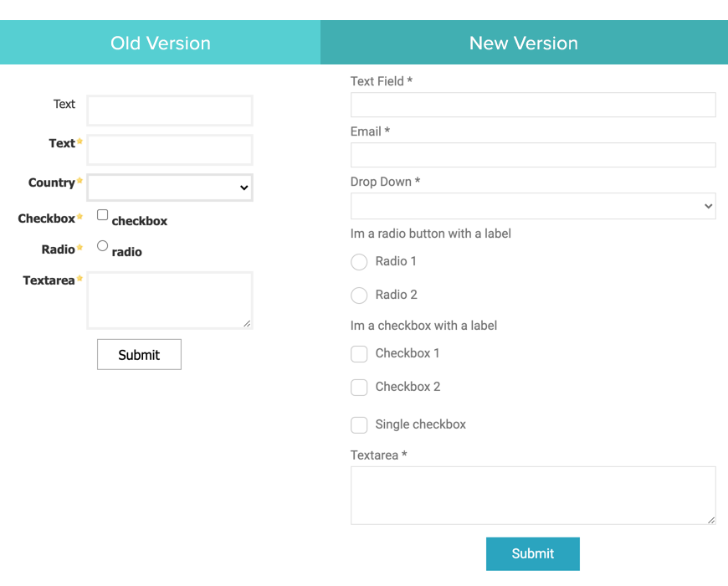Switch to the New Version header tab
728x586 pixels.
pos(524,43)
